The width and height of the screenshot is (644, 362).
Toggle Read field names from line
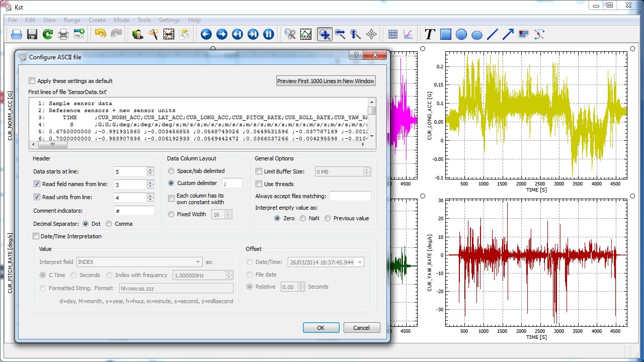coord(37,184)
